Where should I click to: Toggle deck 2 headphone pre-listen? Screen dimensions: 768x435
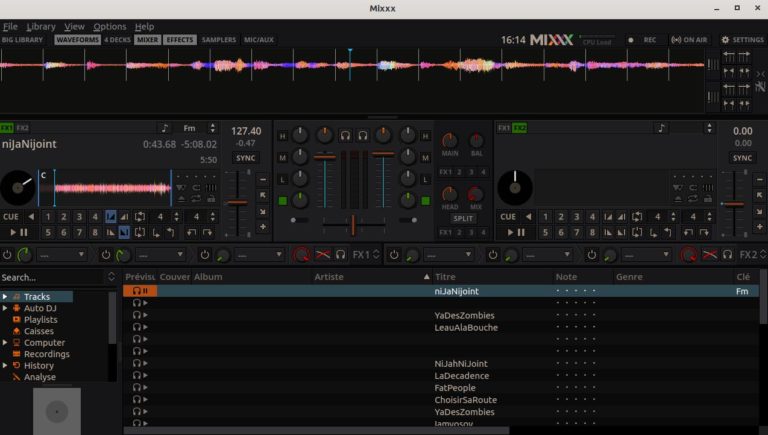click(362, 136)
